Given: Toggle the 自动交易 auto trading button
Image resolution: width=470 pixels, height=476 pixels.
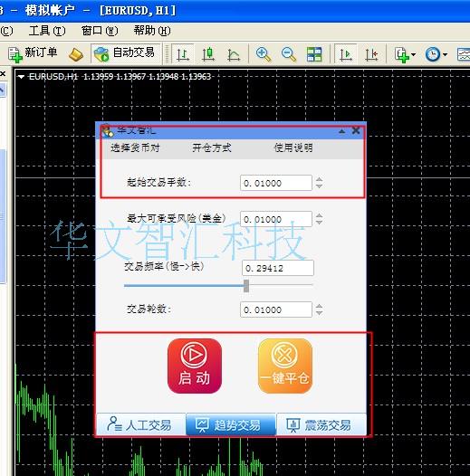Looking at the screenshot, I should point(126,53).
